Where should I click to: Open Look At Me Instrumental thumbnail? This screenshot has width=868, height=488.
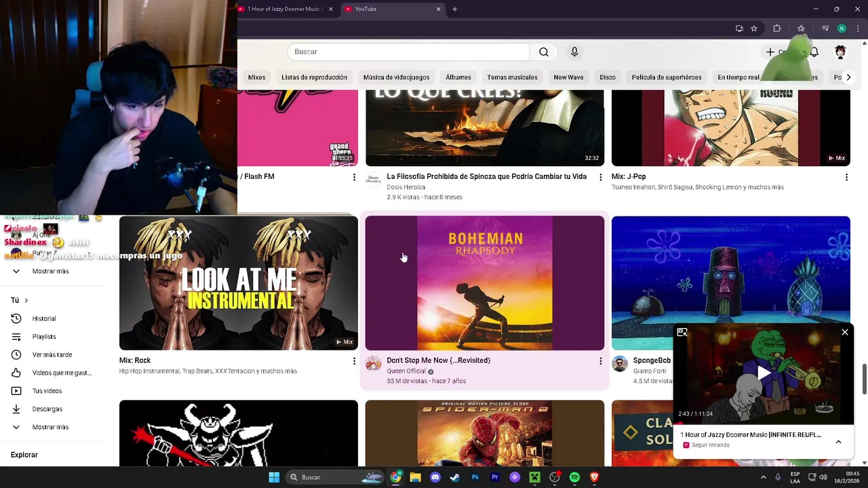[x=239, y=283]
